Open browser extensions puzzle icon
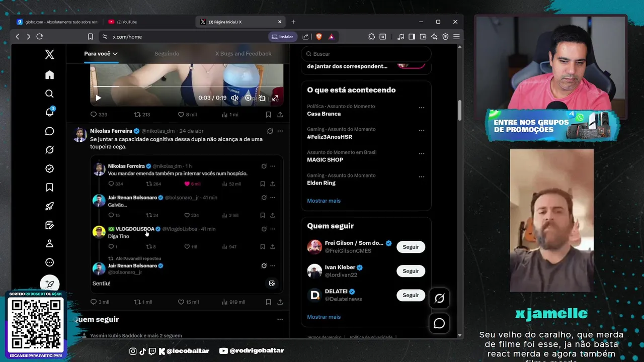The image size is (644, 362). click(x=371, y=37)
